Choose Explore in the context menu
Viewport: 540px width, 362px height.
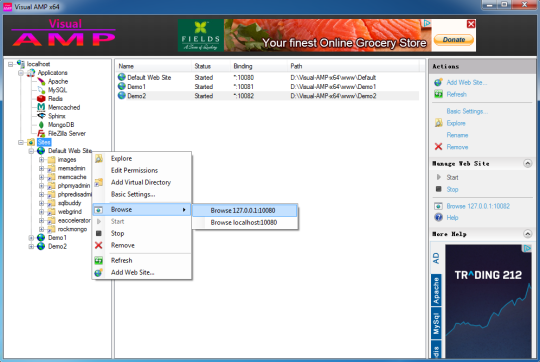pos(142,158)
